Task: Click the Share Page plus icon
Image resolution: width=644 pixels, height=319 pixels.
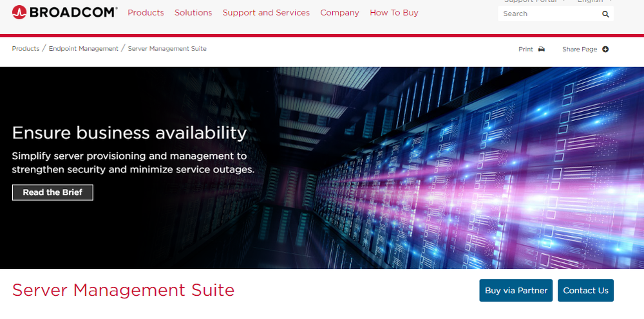Action: click(605, 50)
